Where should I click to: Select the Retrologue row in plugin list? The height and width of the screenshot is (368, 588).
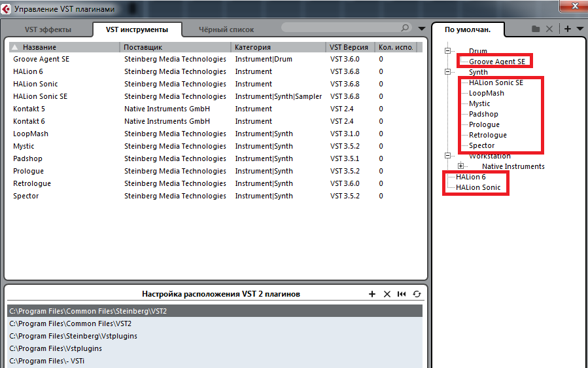pos(216,183)
